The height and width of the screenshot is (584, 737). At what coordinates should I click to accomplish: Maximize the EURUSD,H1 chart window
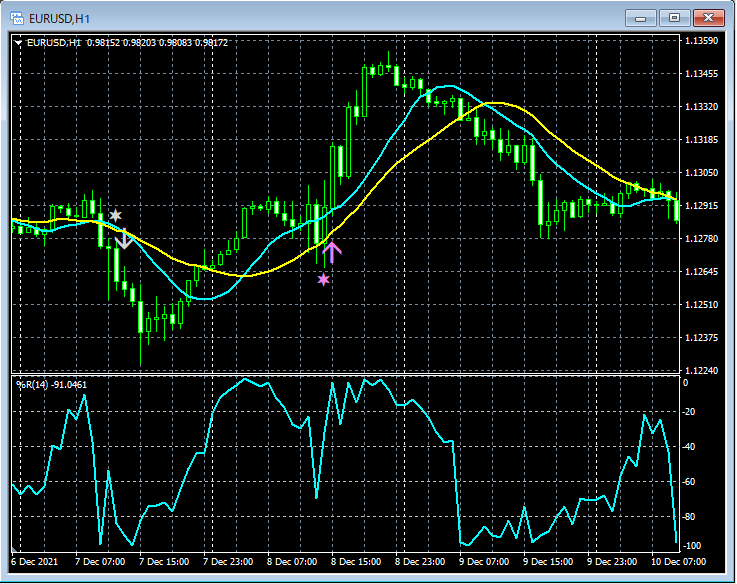[674, 18]
